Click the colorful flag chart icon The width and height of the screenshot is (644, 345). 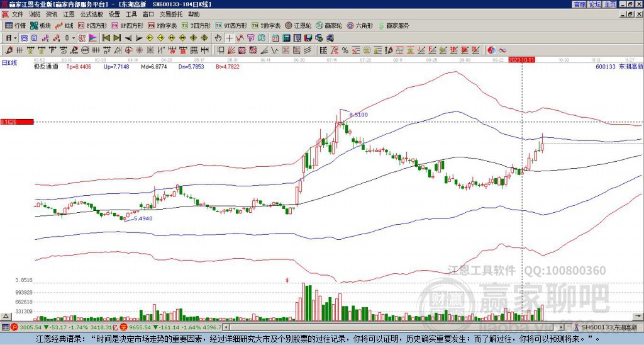coord(93,38)
